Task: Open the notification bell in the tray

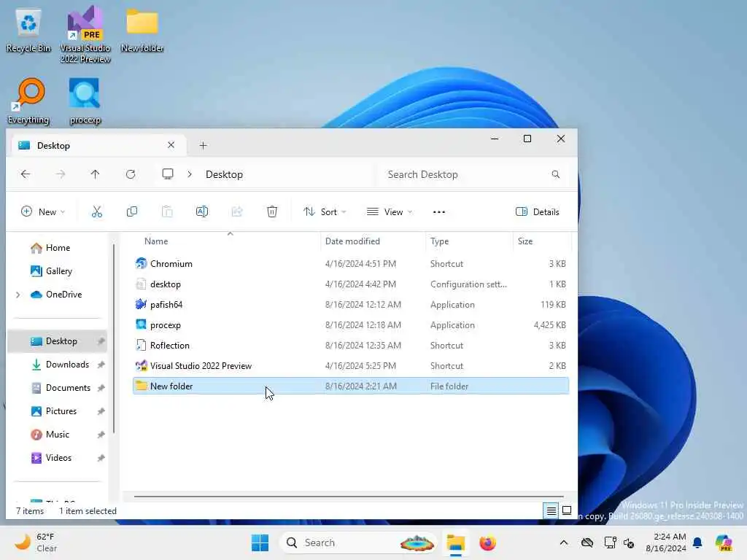Action: [697, 542]
